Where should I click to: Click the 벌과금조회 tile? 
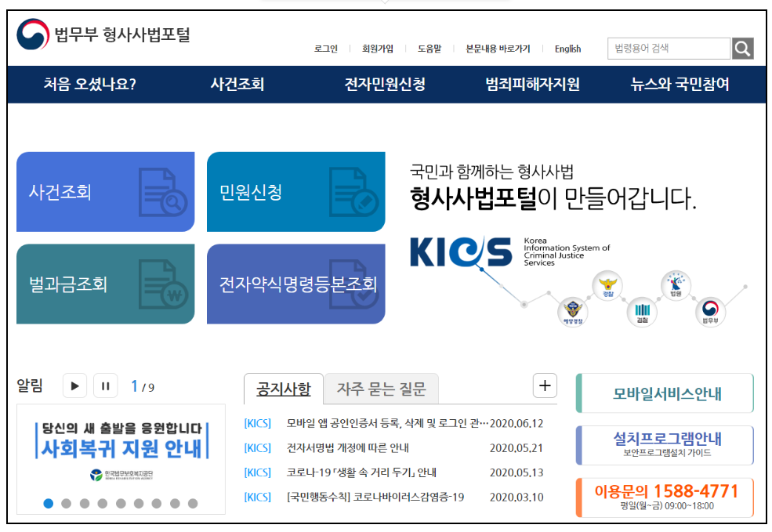[x=105, y=284]
